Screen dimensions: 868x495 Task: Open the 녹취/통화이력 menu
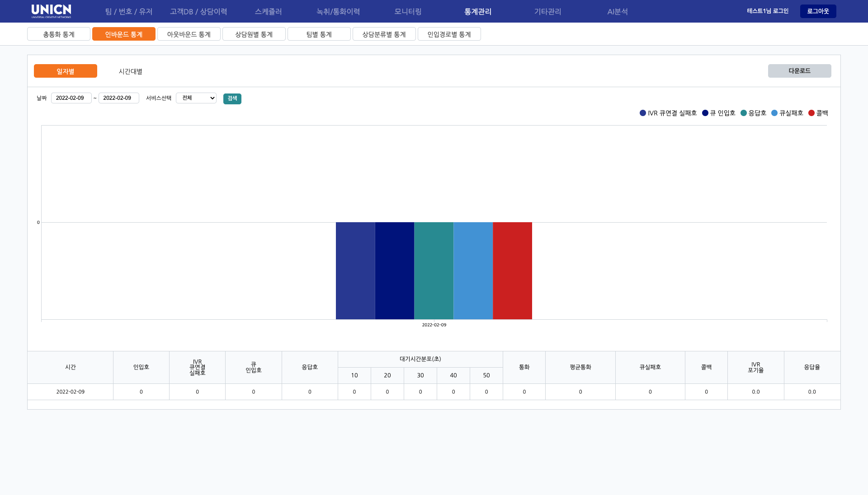338,11
